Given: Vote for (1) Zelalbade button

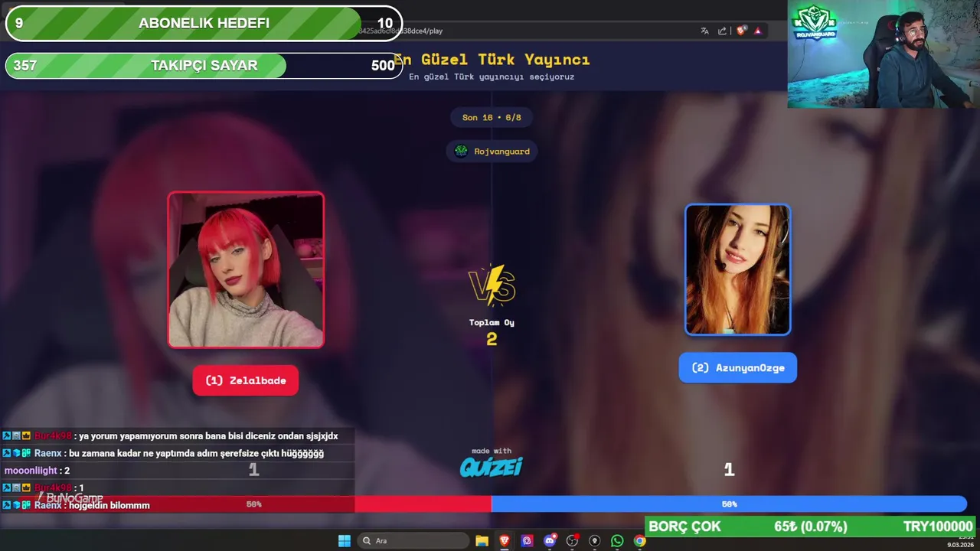Looking at the screenshot, I should (246, 380).
